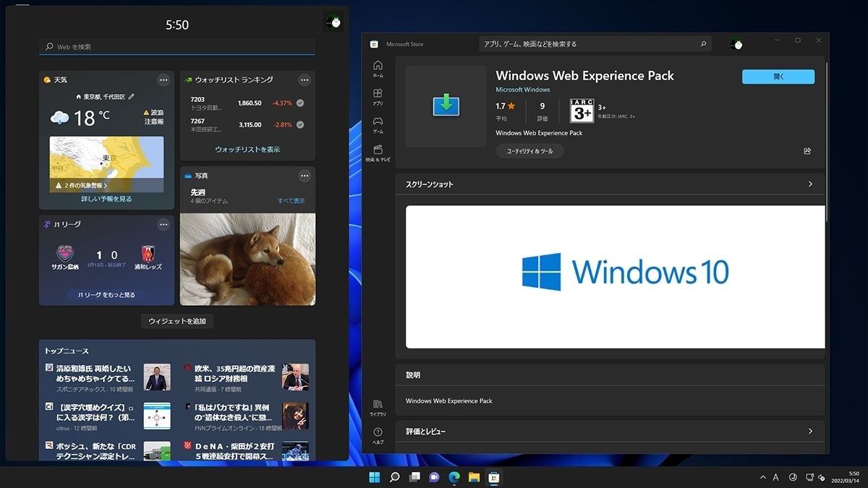Click the Honda 7267 price 3,115.00
Screen dimensions: 868x488
pos(250,124)
